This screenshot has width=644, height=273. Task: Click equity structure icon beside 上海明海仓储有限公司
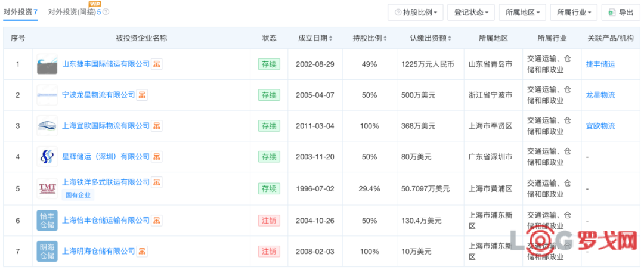142,251
